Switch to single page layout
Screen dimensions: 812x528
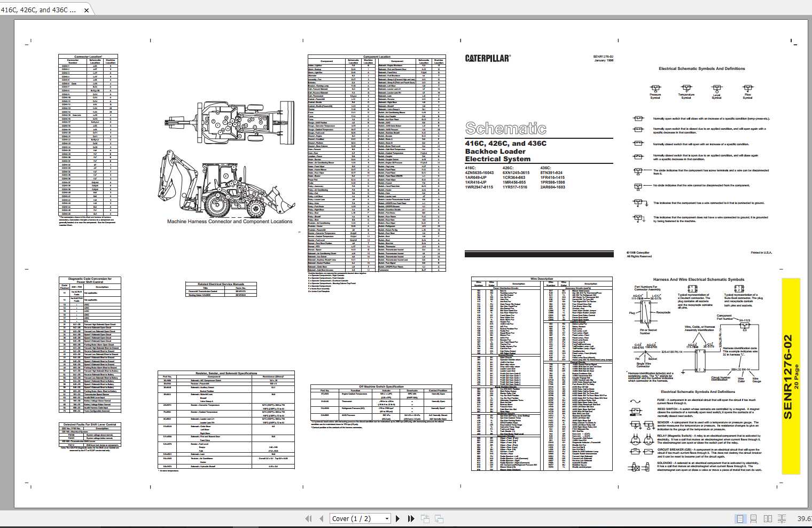click(740, 518)
